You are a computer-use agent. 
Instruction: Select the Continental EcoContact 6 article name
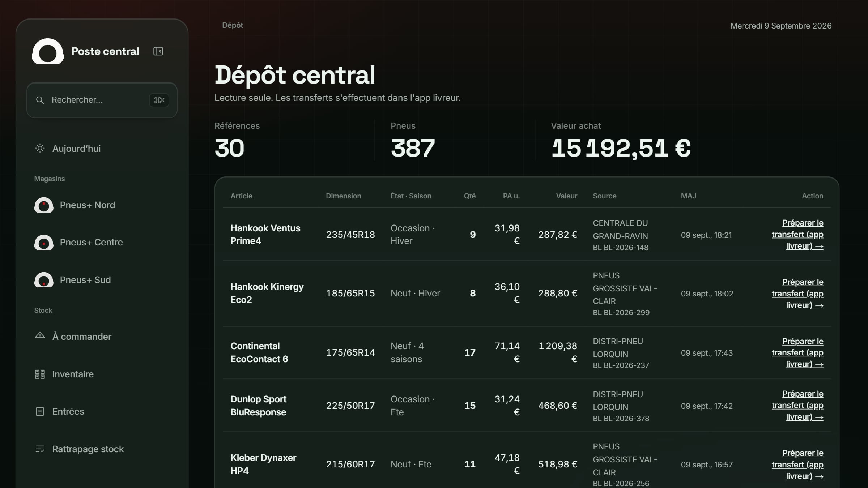(x=259, y=352)
